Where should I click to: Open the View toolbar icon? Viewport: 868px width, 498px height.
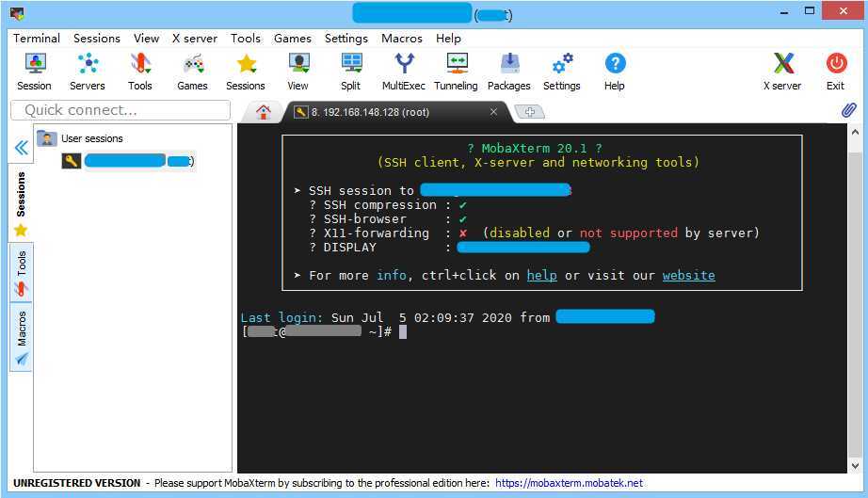coord(298,72)
